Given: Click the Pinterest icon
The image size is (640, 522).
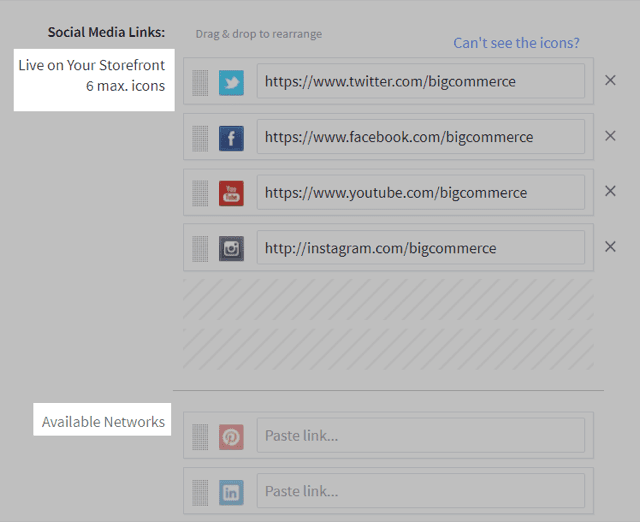Looking at the screenshot, I should click(231, 437).
